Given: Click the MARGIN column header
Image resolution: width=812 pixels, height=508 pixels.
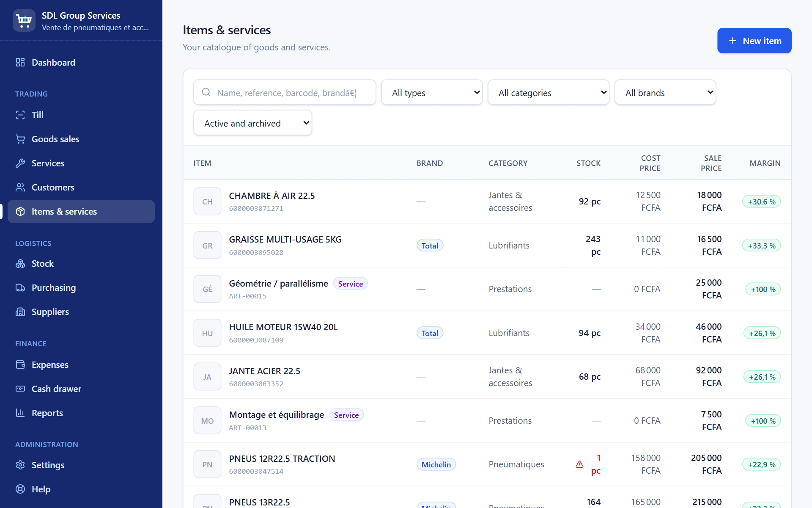Looking at the screenshot, I should tap(765, 163).
